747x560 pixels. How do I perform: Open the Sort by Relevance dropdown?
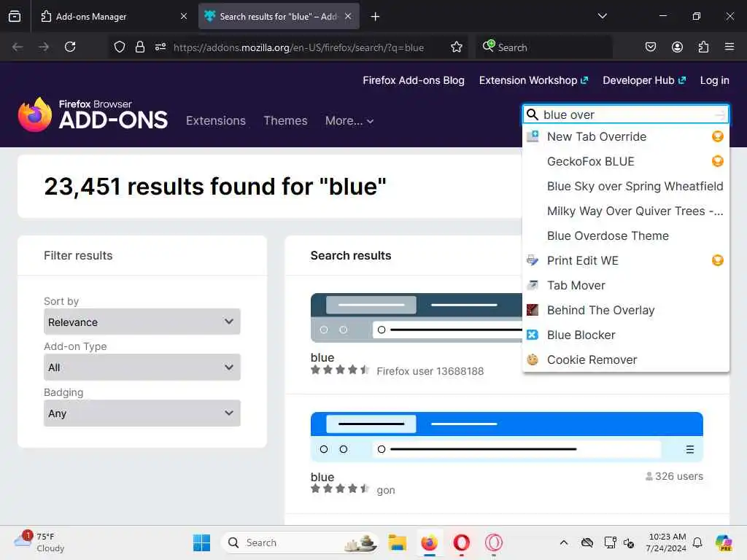coord(142,322)
